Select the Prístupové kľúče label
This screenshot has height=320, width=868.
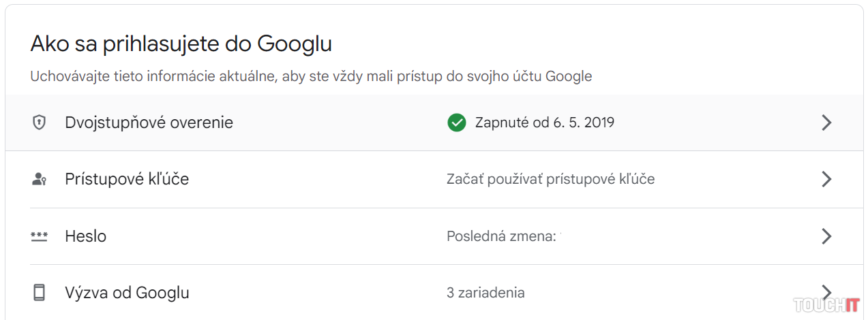(x=127, y=179)
